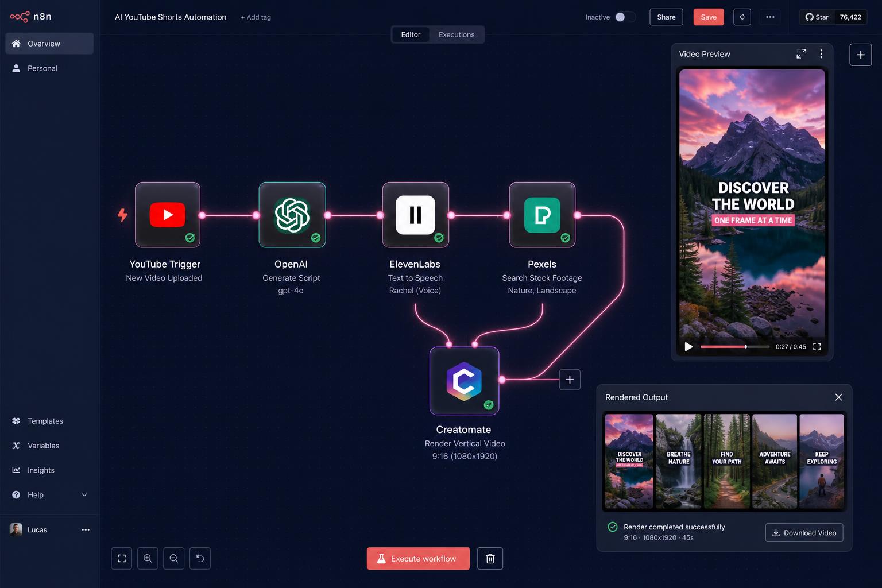
Task: Select the Discover The World thumbnail
Action: [629, 461]
